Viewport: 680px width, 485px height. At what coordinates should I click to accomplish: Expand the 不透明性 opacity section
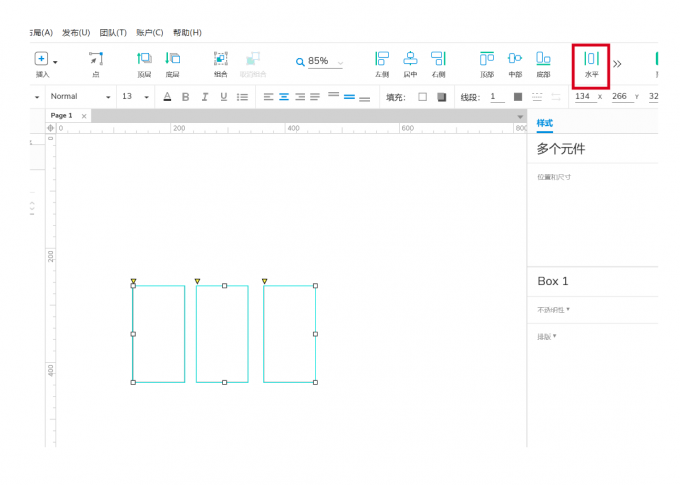[x=553, y=310]
